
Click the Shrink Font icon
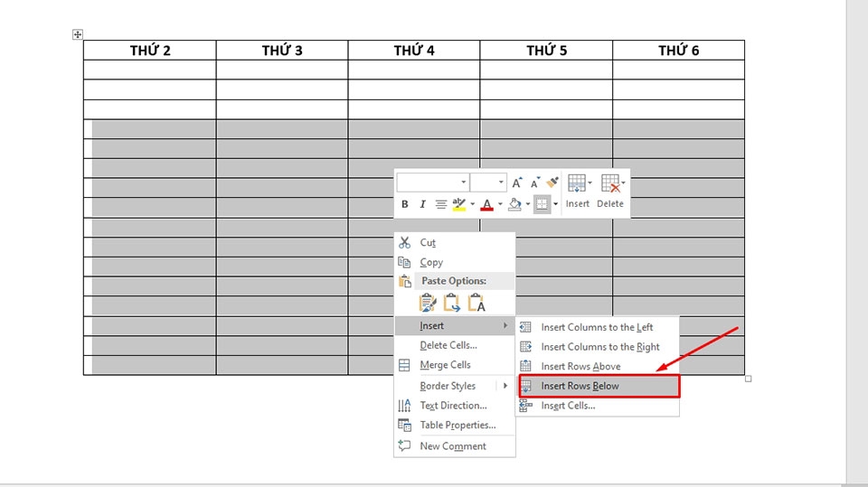click(x=534, y=183)
